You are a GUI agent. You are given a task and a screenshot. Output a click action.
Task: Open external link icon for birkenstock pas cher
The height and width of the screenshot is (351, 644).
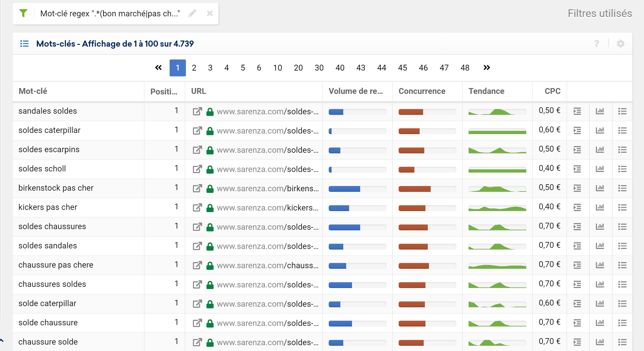[x=197, y=188]
